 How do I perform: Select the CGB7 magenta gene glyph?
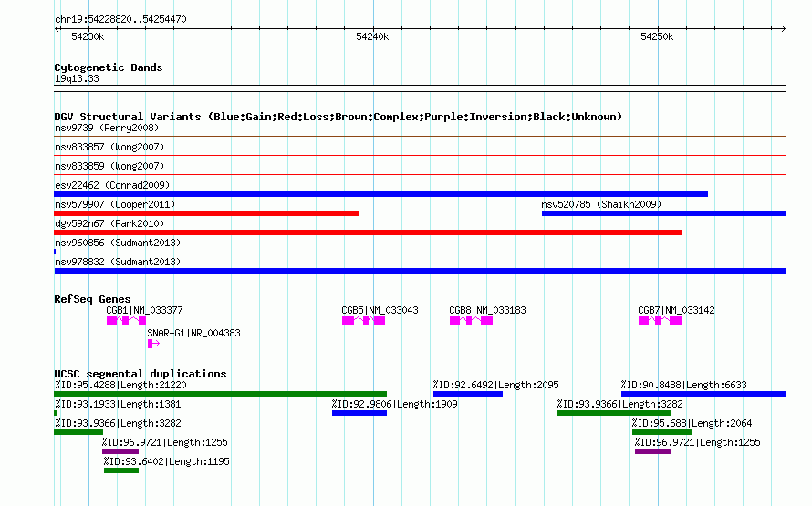tap(661, 321)
